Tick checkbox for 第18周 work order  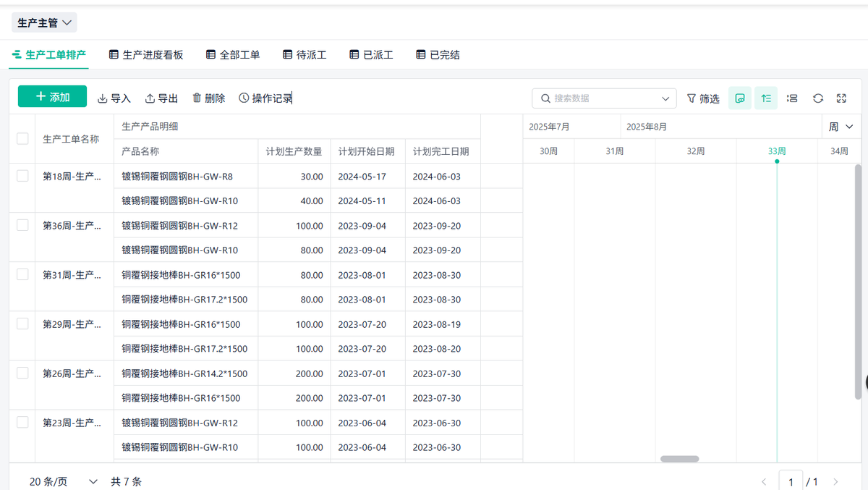pos(22,176)
